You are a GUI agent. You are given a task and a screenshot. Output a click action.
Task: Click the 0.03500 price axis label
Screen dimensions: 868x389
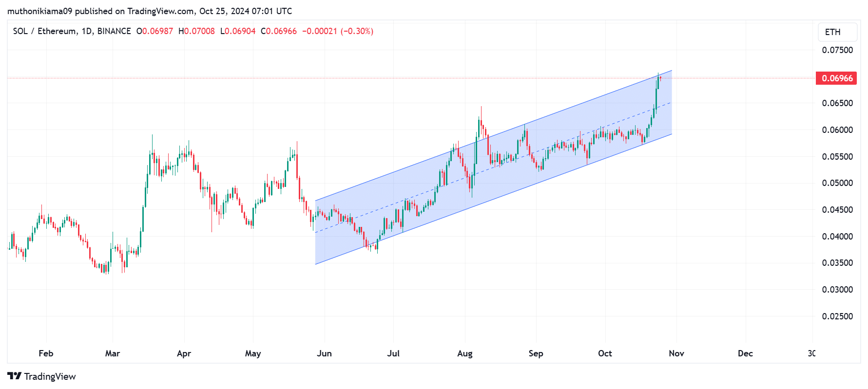coord(837,263)
